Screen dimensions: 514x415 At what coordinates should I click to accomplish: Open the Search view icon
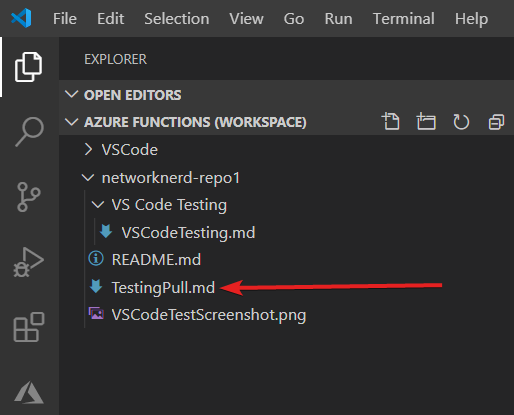(x=29, y=132)
